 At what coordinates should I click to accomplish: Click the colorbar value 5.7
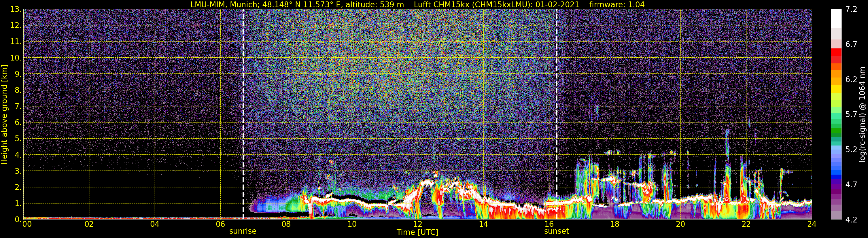851,114
